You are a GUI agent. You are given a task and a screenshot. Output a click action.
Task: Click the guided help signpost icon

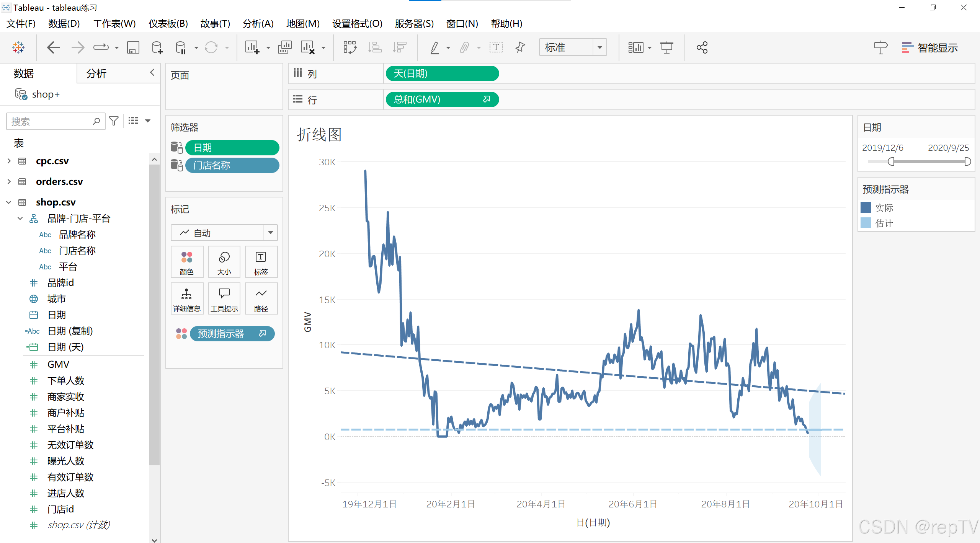881,47
